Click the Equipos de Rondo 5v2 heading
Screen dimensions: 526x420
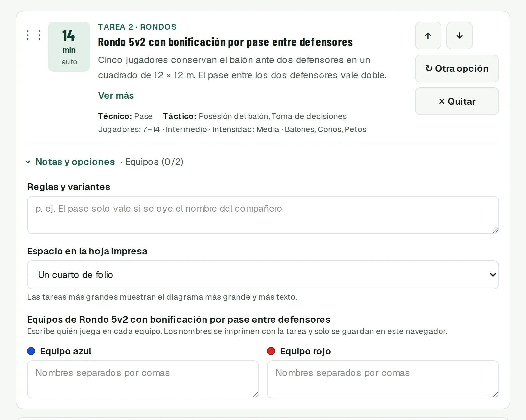click(179, 319)
